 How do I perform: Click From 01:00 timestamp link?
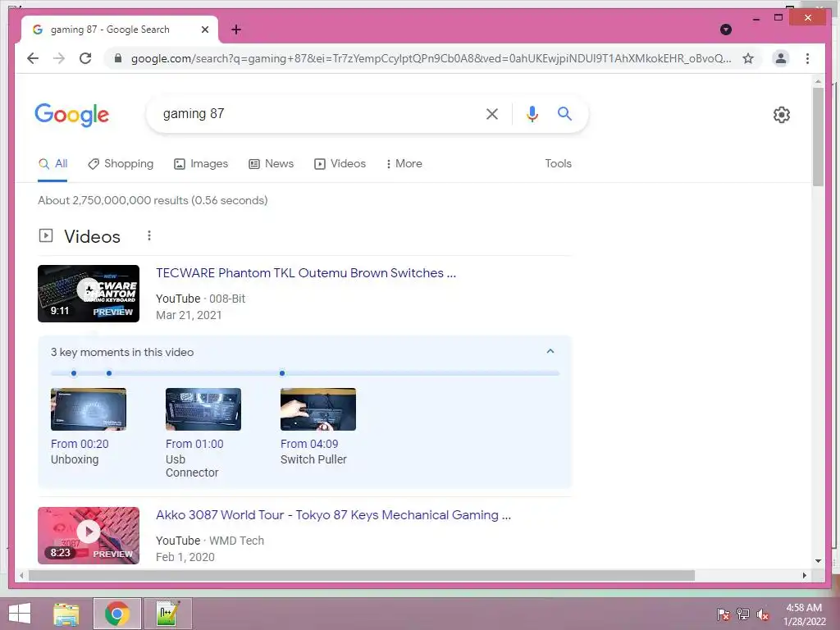pyautogui.click(x=194, y=444)
